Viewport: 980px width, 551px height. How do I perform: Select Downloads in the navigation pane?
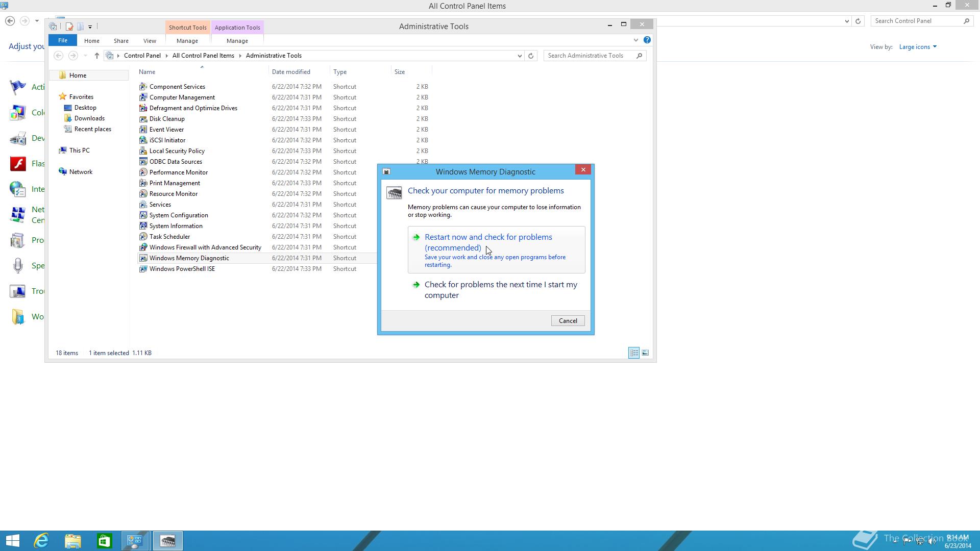[89, 118]
